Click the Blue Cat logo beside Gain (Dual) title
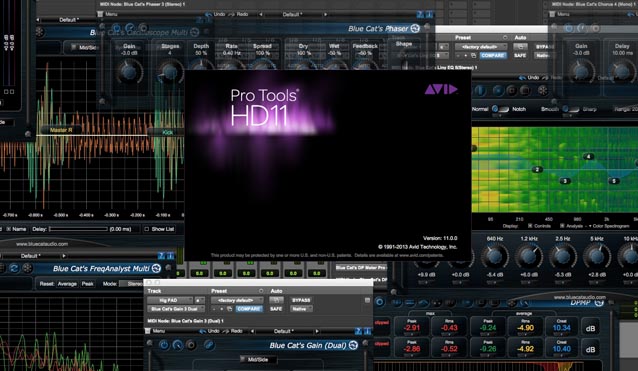 pos(353,345)
